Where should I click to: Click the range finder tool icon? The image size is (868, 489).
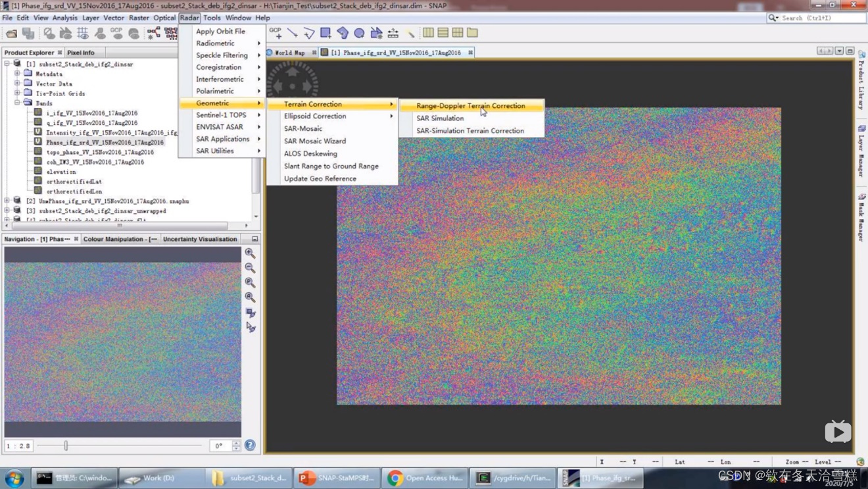[x=393, y=32]
